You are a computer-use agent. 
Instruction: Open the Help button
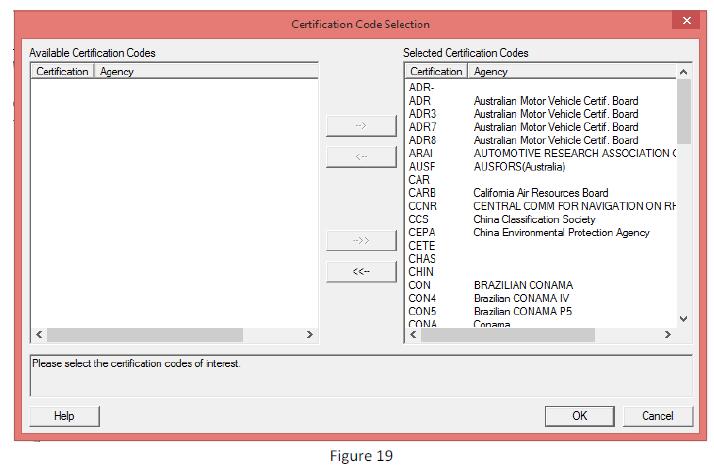pos(64,416)
